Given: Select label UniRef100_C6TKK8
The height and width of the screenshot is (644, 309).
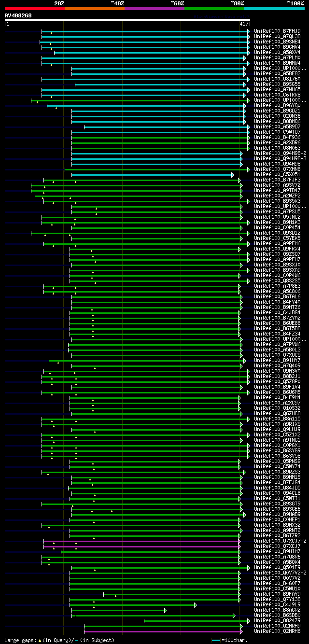Looking at the screenshot, I should coord(277,95).
